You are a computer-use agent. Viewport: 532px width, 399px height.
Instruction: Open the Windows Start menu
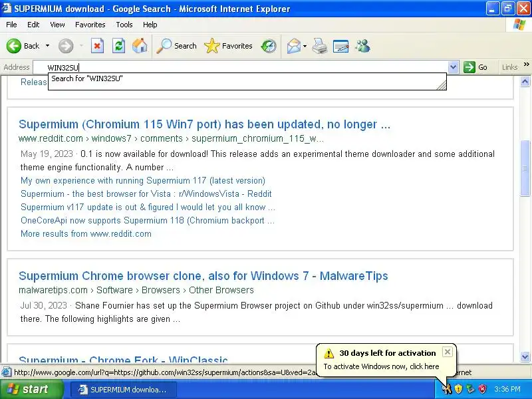[32, 389]
